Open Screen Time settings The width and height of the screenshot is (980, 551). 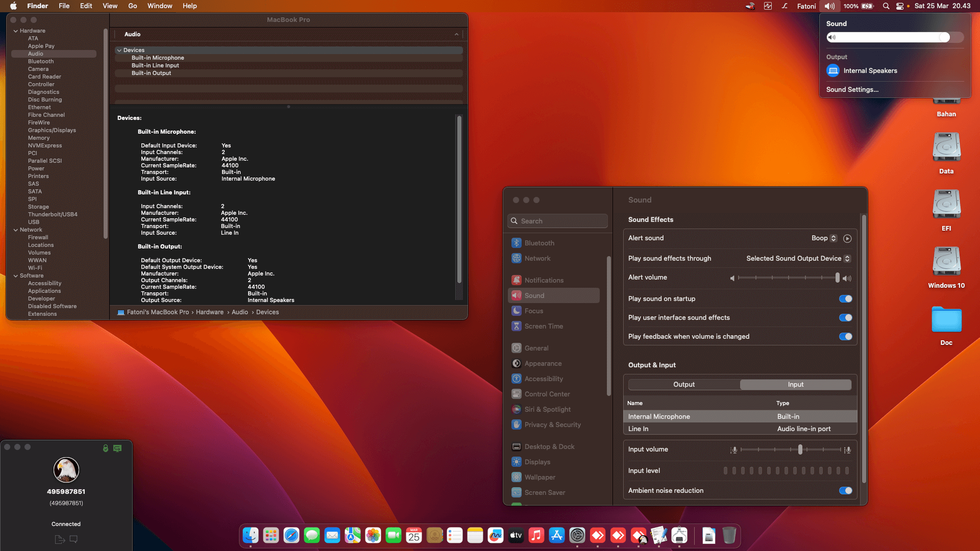point(543,326)
